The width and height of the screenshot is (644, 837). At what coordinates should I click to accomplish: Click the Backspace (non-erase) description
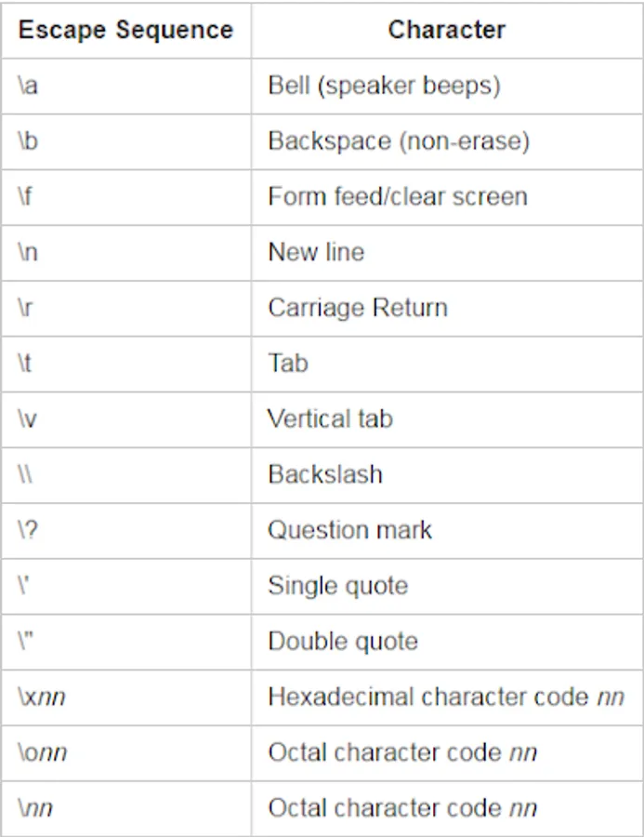click(x=399, y=141)
